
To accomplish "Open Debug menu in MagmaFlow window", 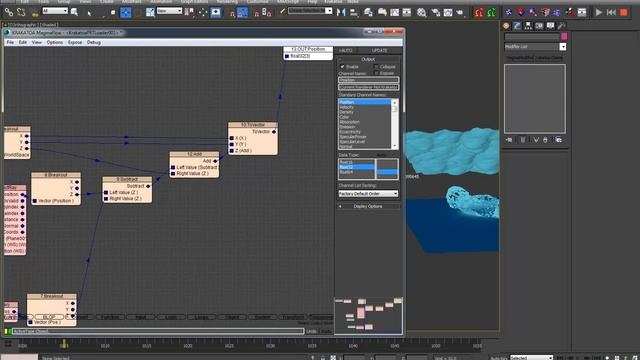I will (x=93, y=42).
